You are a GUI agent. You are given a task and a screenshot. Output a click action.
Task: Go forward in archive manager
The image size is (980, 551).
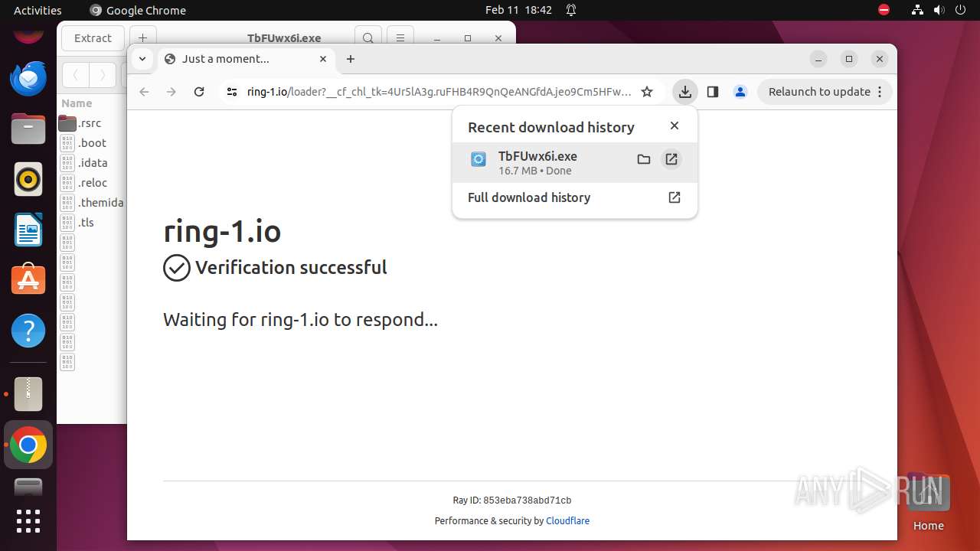tap(103, 75)
